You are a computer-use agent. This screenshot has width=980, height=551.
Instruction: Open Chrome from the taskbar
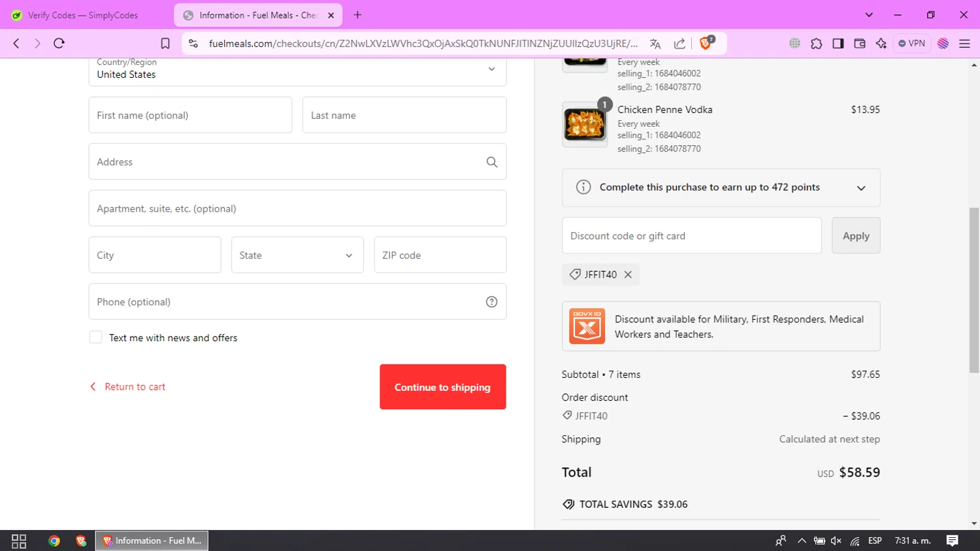[x=54, y=541]
